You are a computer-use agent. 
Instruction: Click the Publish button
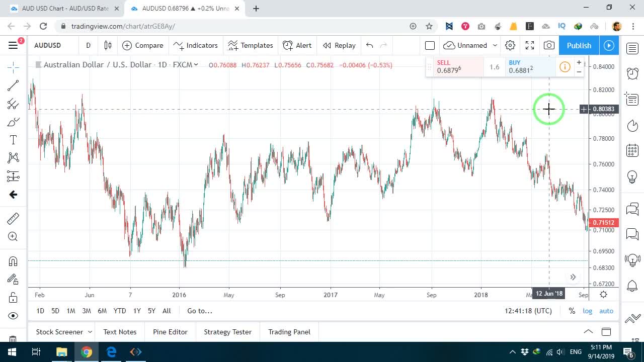click(x=579, y=45)
